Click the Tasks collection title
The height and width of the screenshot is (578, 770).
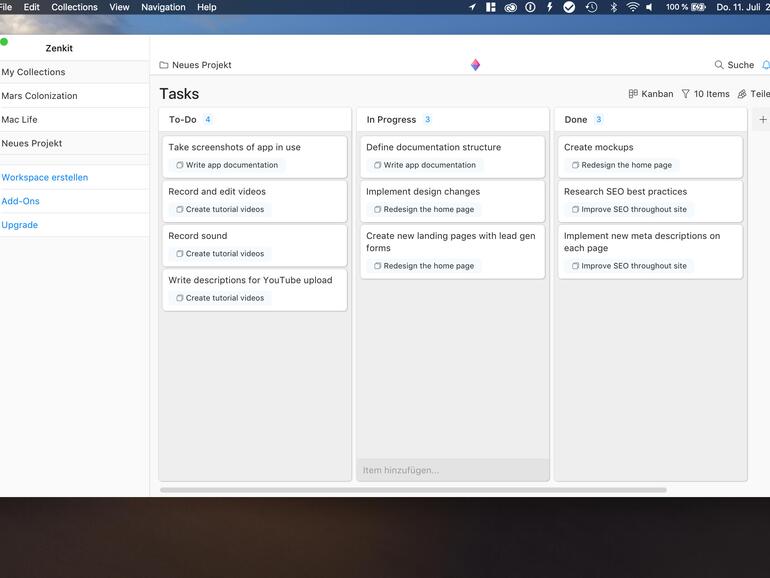(179, 94)
